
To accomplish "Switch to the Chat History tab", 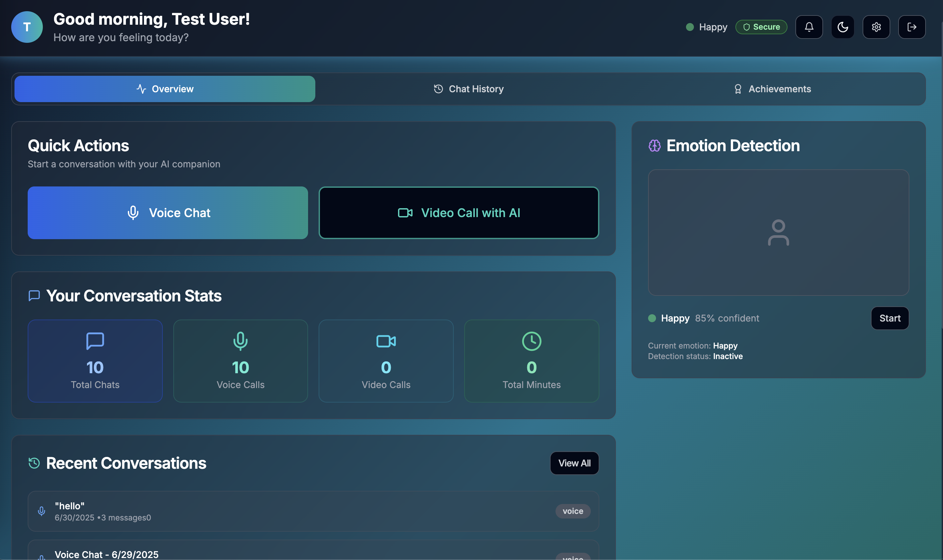I will tap(468, 89).
